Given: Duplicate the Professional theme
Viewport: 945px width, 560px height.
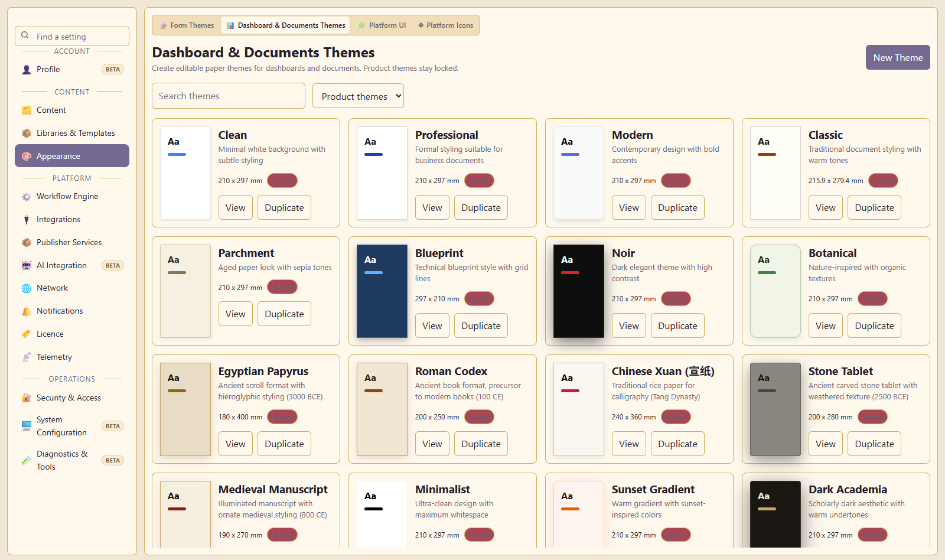Looking at the screenshot, I should pos(481,207).
